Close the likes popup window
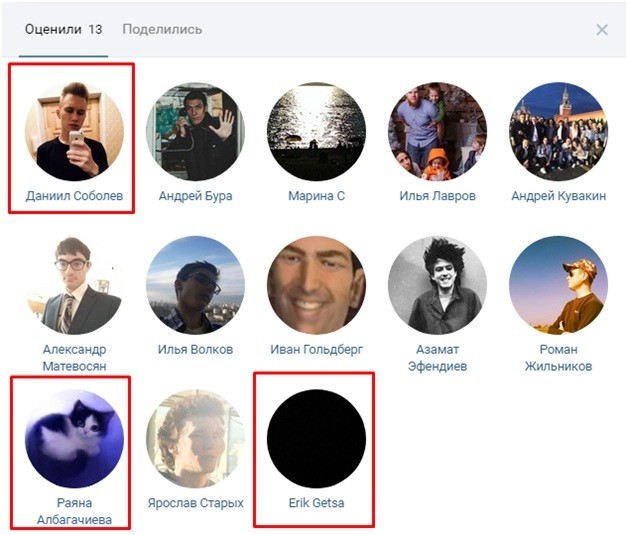628x535 pixels. coord(602,30)
